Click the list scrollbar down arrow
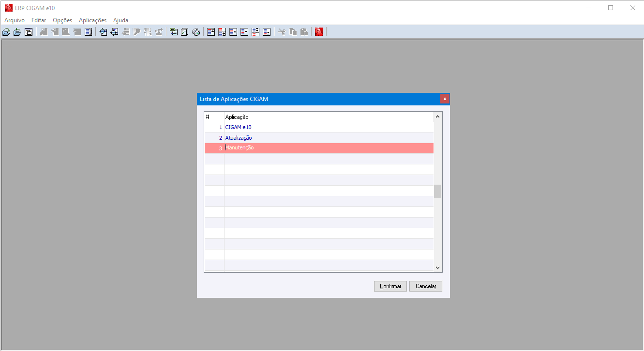Screen dimensions: 644x351 pos(438,267)
